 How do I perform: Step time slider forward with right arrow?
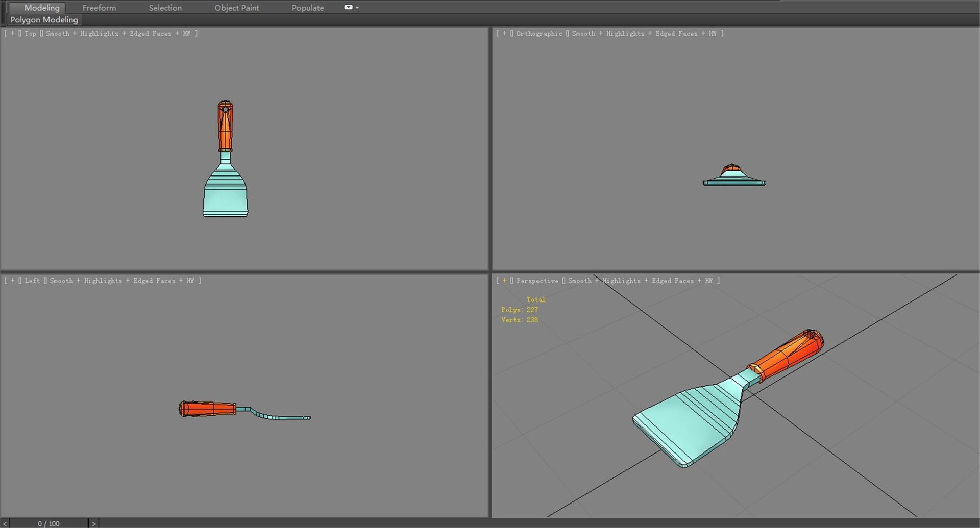click(x=93, y=523)
